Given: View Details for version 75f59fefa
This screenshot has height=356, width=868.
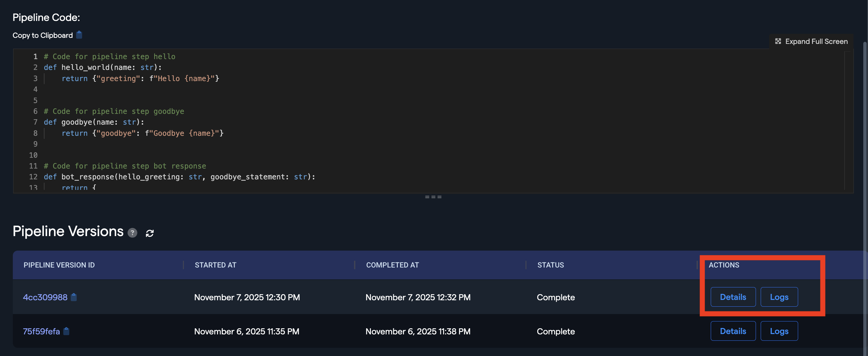Looking at the screenshot, I should [x=733, y=331].
